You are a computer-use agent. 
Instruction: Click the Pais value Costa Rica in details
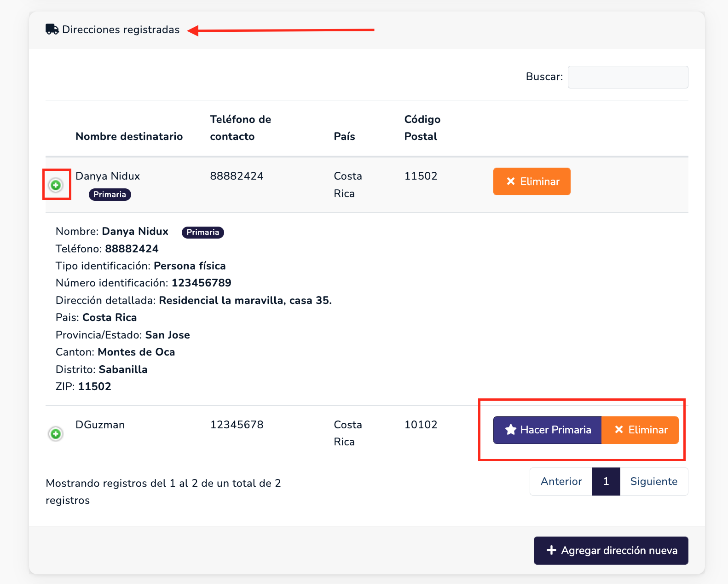[110, 317]
